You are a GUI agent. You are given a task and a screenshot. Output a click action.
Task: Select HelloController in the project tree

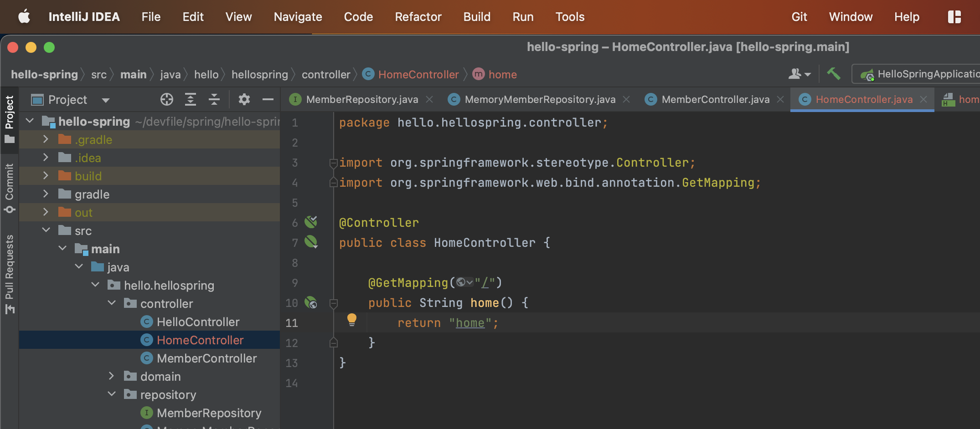click(198, 322)
